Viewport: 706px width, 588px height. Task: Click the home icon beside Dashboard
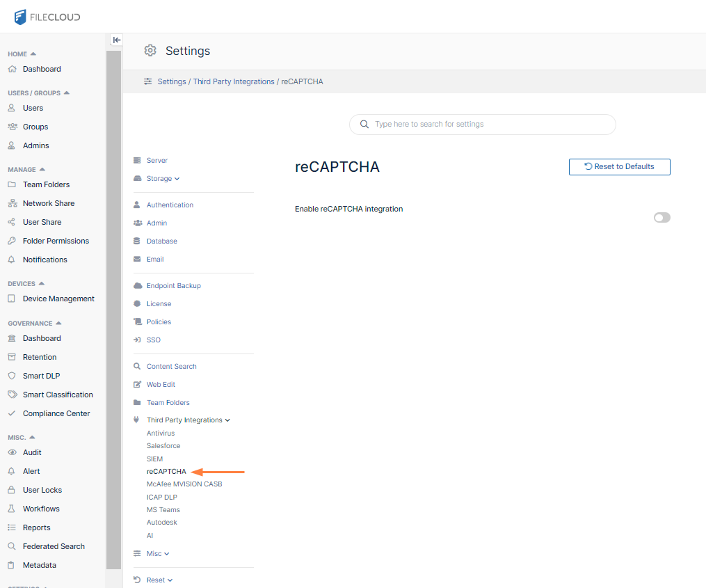coord(12,69)
